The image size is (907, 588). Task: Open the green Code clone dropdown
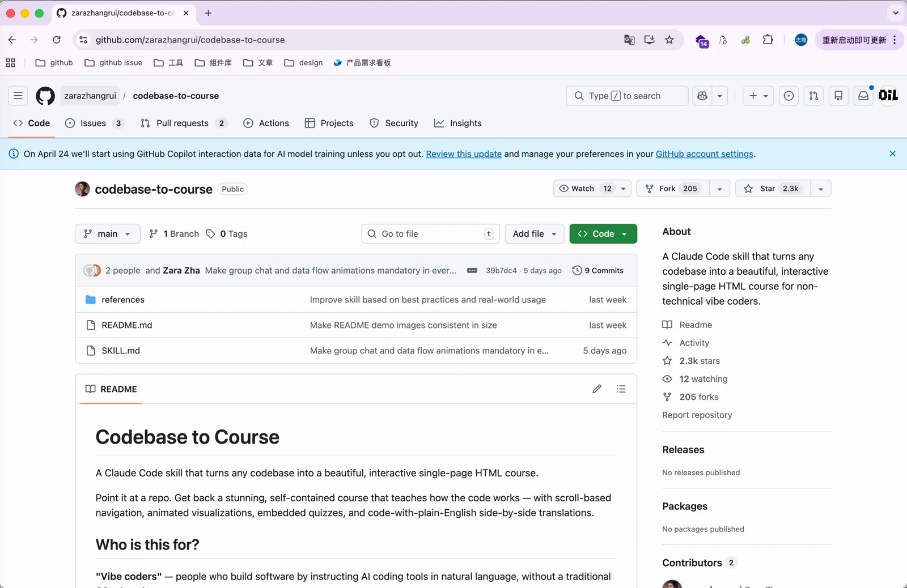603,234
